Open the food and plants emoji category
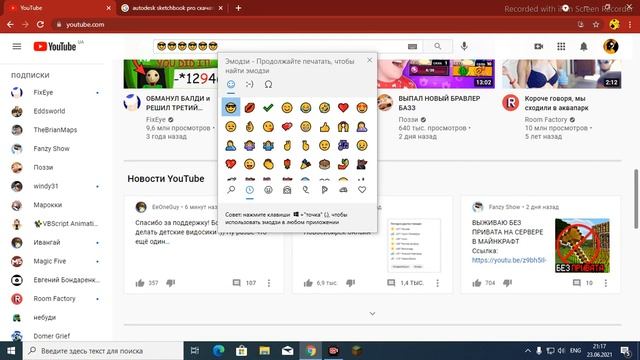Image resolution: width=640 pixels, height=360 pixels. pyautogui.click(x=324, y=190)
